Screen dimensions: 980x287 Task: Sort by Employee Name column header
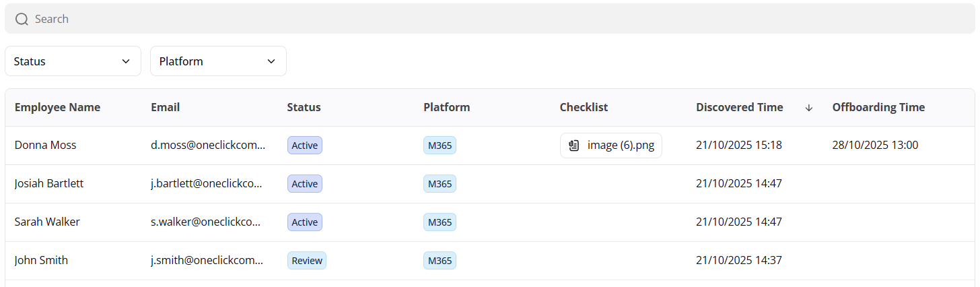click(57, 107)
